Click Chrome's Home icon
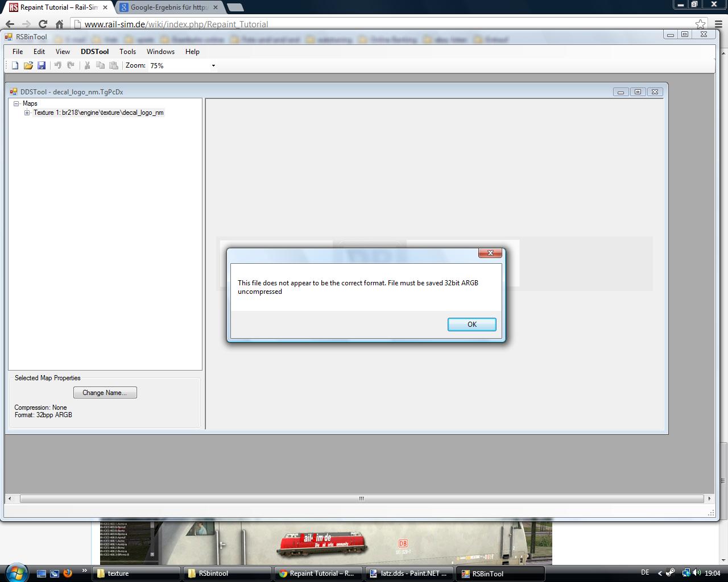This screenshot has width=728, height=582. [x=59, y=24]
